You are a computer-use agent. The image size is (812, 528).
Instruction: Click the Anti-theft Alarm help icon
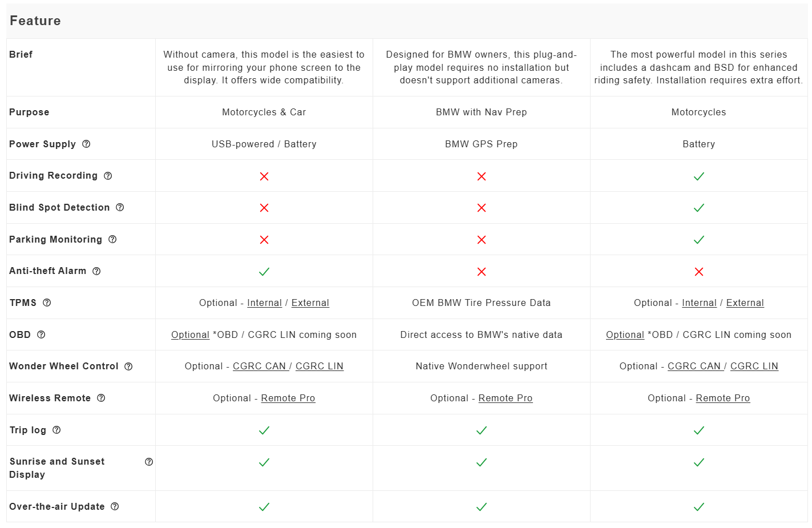(96, 271)
